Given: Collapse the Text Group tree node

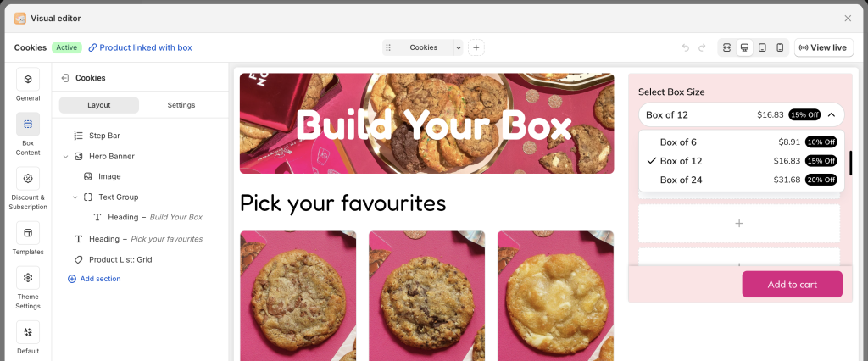Looking at the screenshot, I should [75, 197].
